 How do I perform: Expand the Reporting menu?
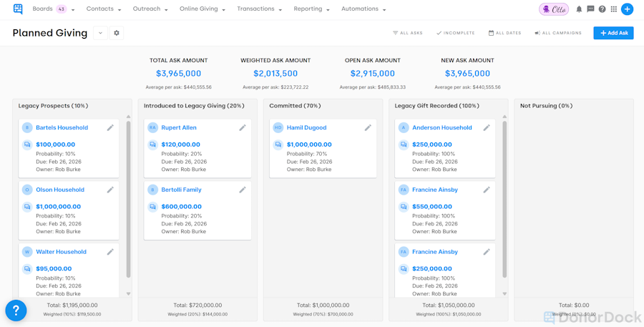pos(311,9)
